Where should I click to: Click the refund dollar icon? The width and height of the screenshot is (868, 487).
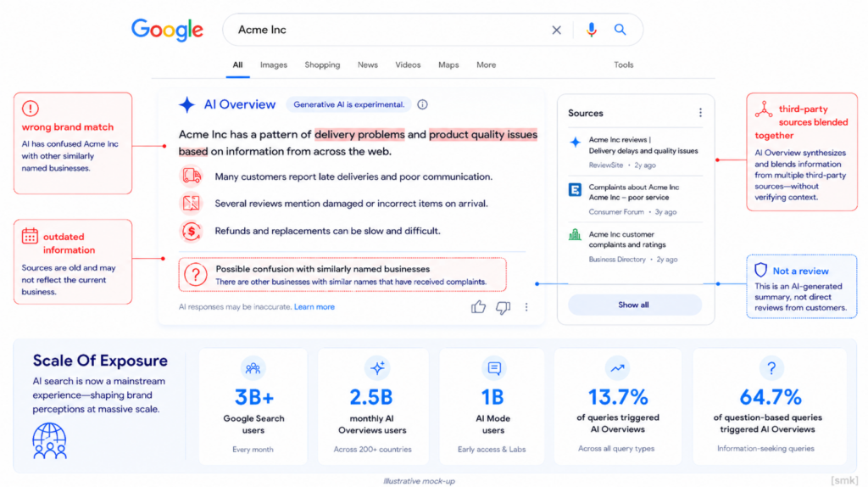192,231
